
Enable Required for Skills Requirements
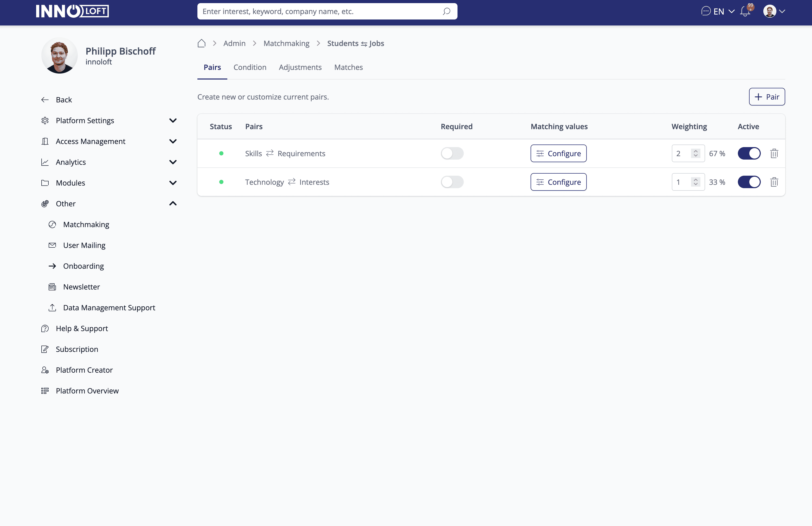[452, 153]
